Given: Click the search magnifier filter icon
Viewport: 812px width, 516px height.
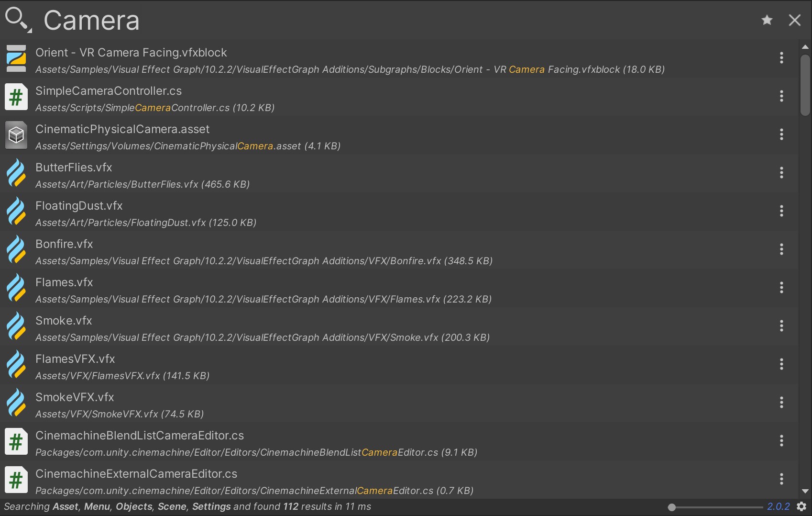Looking at the screenshot, I should (18, 20).
